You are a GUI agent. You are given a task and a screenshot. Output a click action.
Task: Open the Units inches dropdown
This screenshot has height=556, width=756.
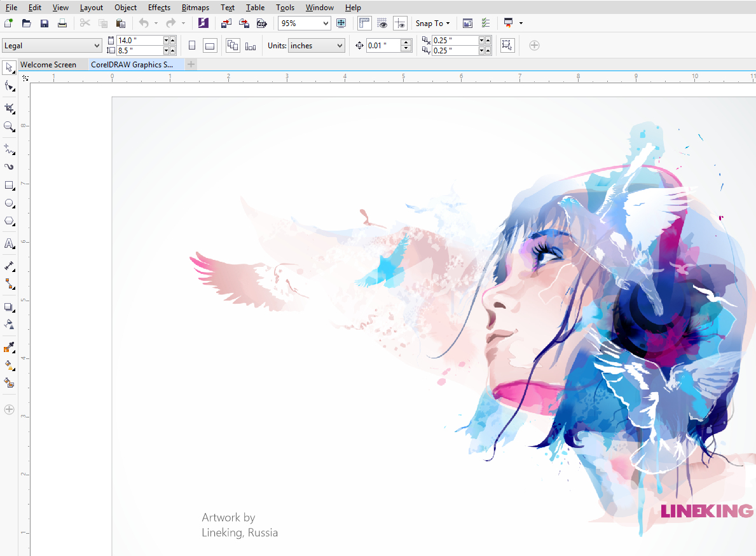[340, 46]
